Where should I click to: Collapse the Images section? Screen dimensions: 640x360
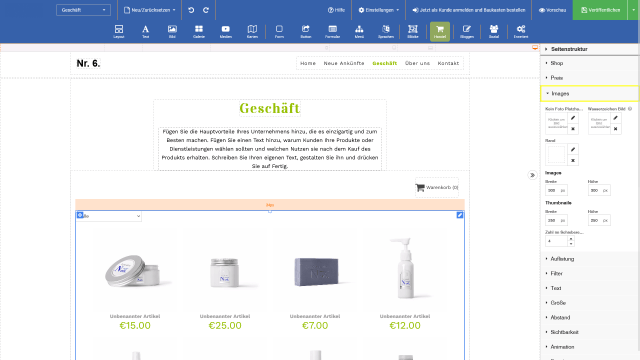(589, 93)
